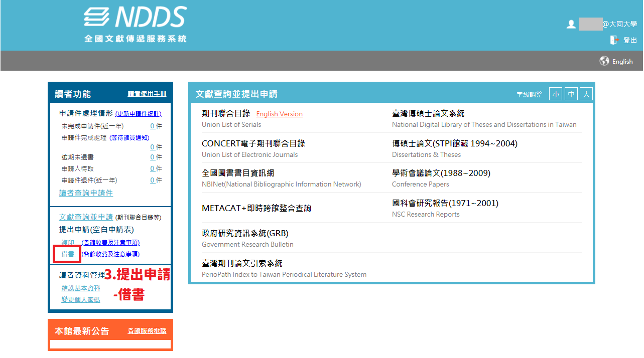Open 臺灣博碩士論文系統 database

[x=428, y=113]
